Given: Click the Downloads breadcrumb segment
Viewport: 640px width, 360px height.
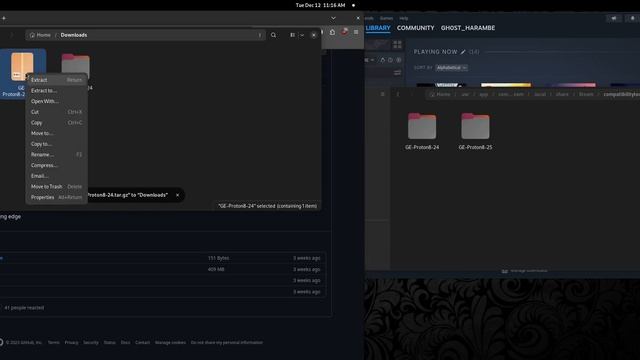Looking at the screenshot, I should (74, 35).
